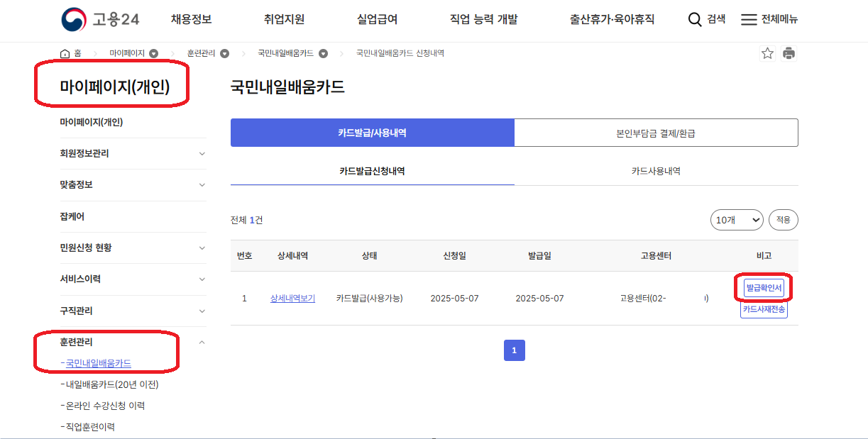This screenshot has height=439, width=868.
Task: Expand the 회원정보관리 sidebar section
Action: [x=203, y=153]
